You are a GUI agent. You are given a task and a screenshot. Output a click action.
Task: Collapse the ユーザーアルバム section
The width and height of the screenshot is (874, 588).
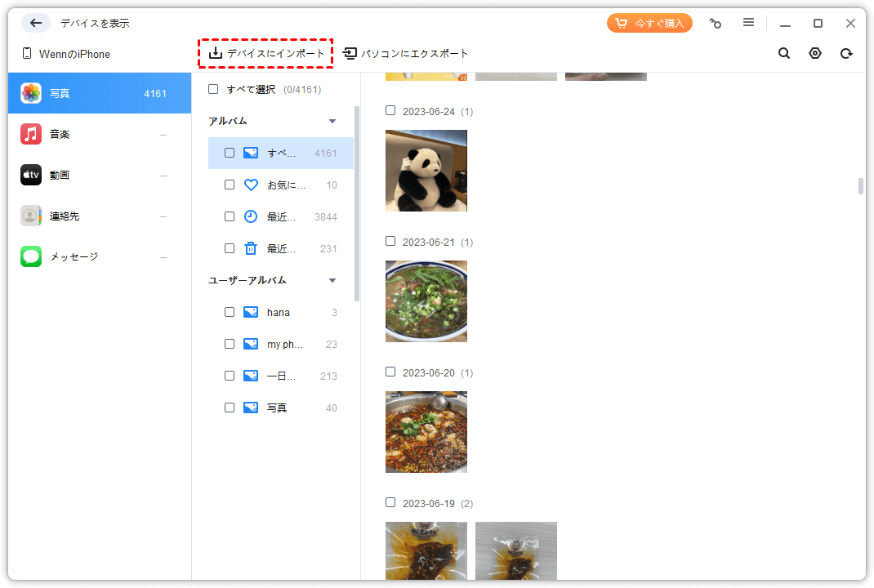pyautogui.click(x=332, y=279)
